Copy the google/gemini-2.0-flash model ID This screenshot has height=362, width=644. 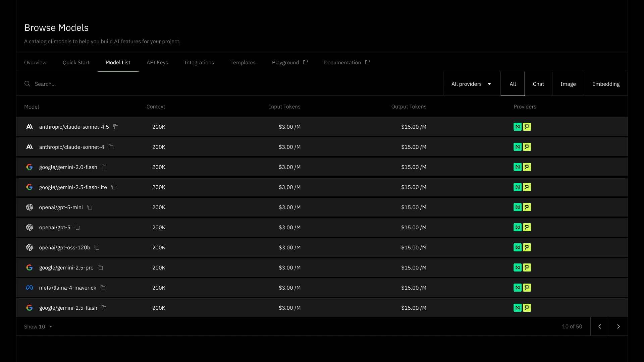[104, 167]
